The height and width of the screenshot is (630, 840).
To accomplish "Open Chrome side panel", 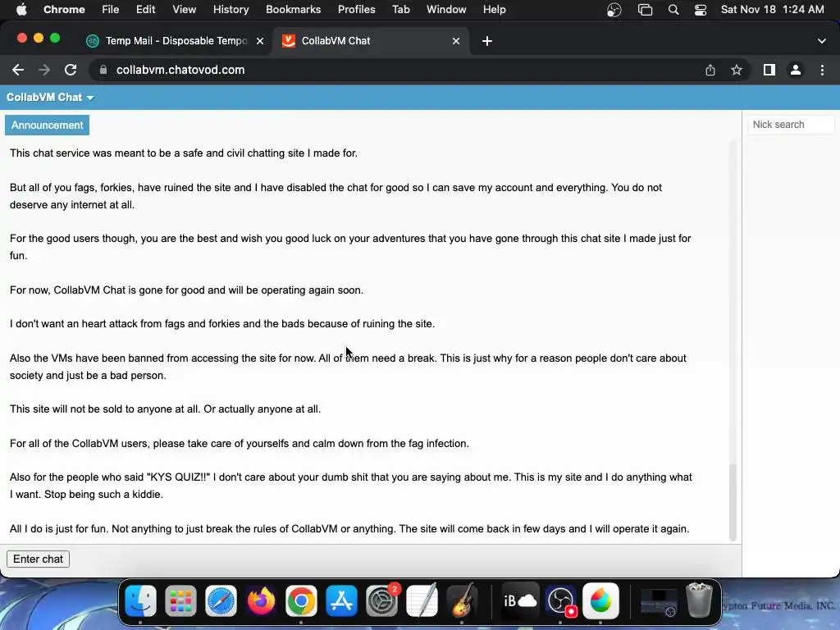I will point(769,70).
